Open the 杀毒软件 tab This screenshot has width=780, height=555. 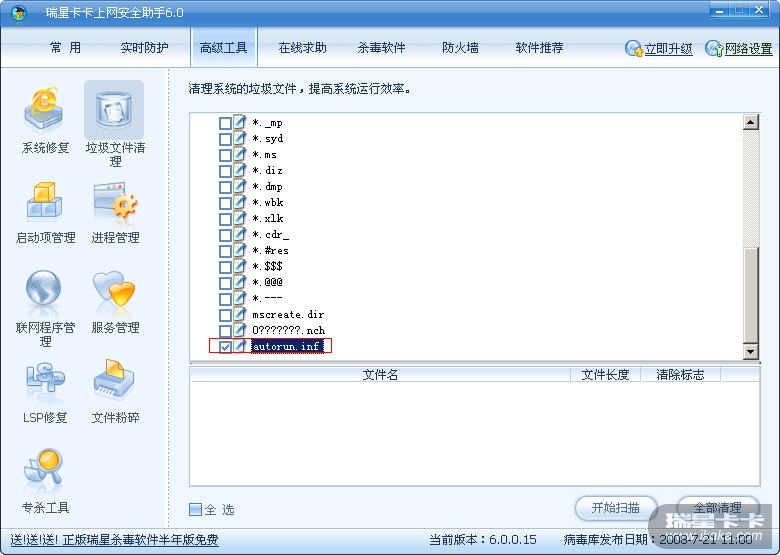pos(382,48)
